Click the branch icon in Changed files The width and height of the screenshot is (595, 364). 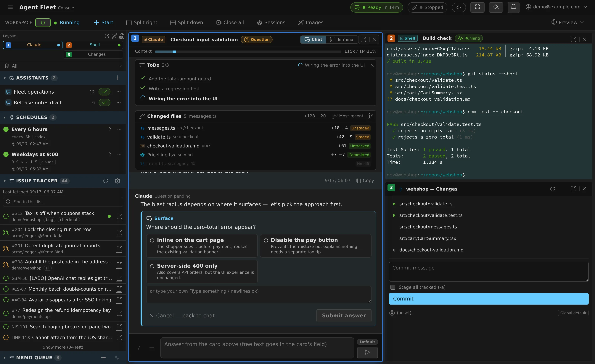coord(371,116)
